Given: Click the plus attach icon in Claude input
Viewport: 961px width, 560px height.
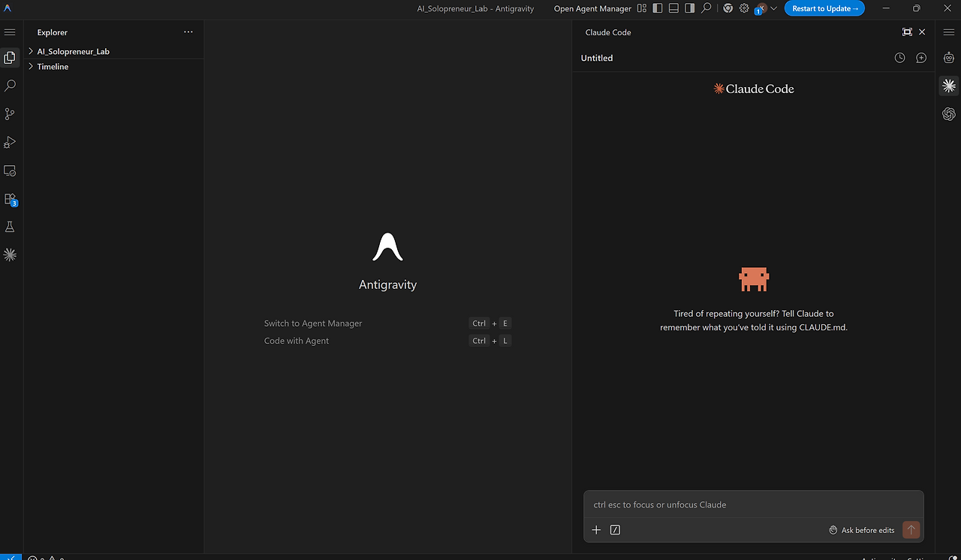Looking at the screenshot, I should (x=596, y=530).
